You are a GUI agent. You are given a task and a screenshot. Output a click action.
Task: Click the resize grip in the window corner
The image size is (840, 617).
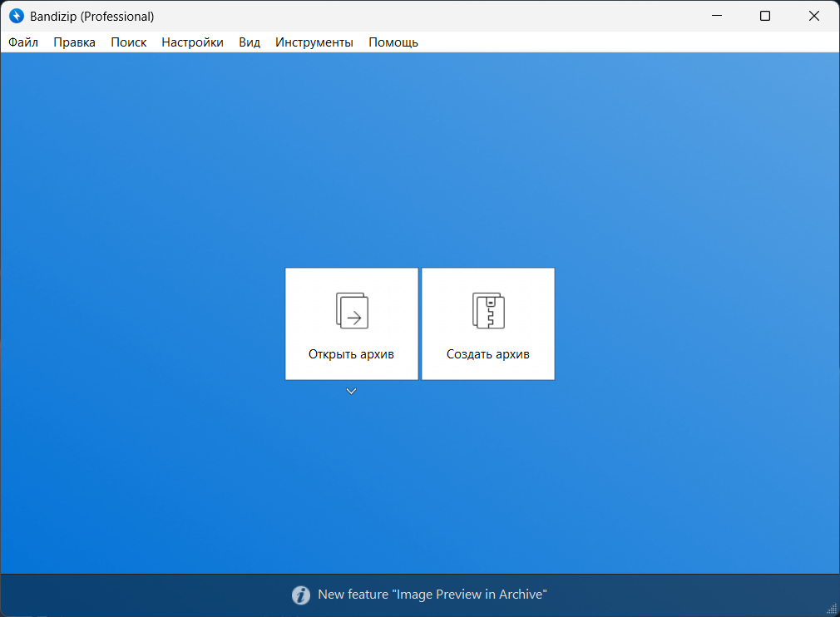(x=832, y=609)
